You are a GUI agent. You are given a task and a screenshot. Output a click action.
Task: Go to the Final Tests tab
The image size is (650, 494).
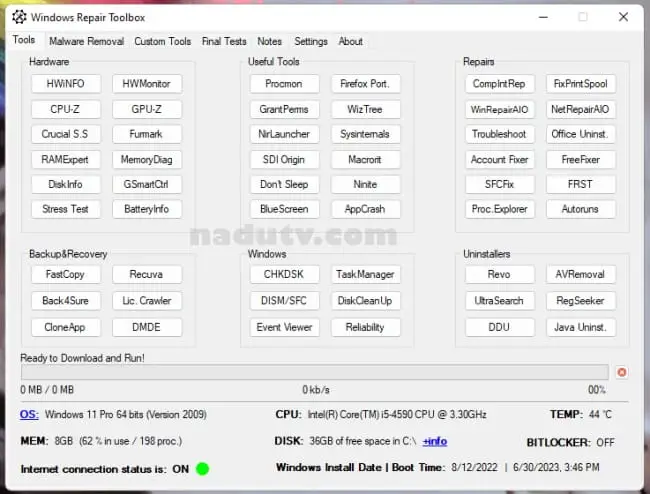(224, 41)
